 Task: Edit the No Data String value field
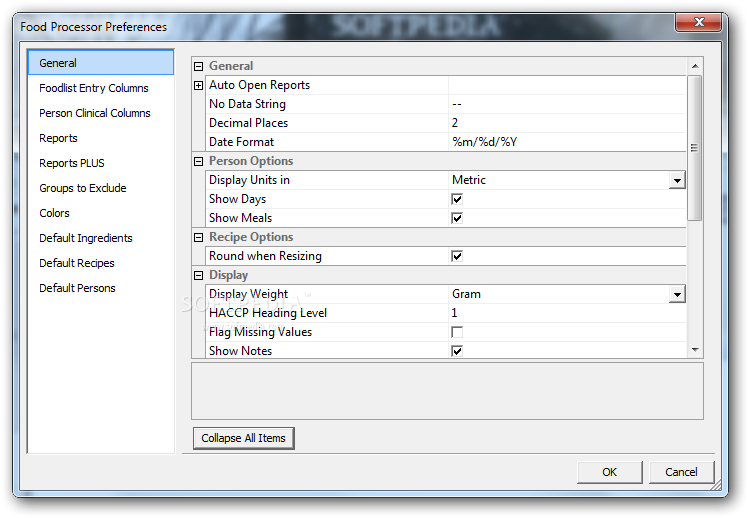tap(567, 104)
